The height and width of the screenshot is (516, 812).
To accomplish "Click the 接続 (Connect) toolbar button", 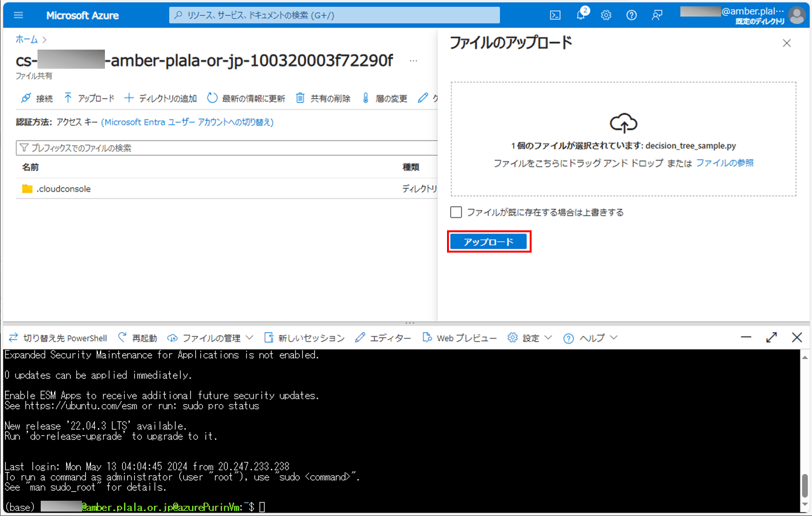I will coord(37,99).
